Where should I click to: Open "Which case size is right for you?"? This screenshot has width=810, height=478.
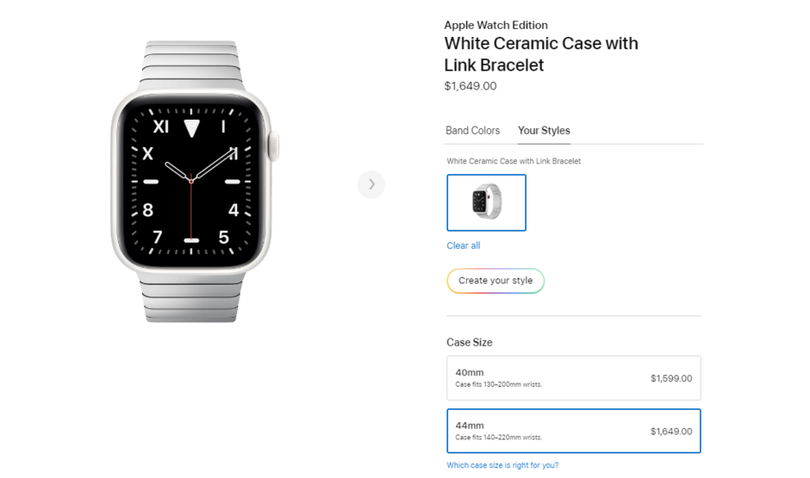(x=502, y=465)
